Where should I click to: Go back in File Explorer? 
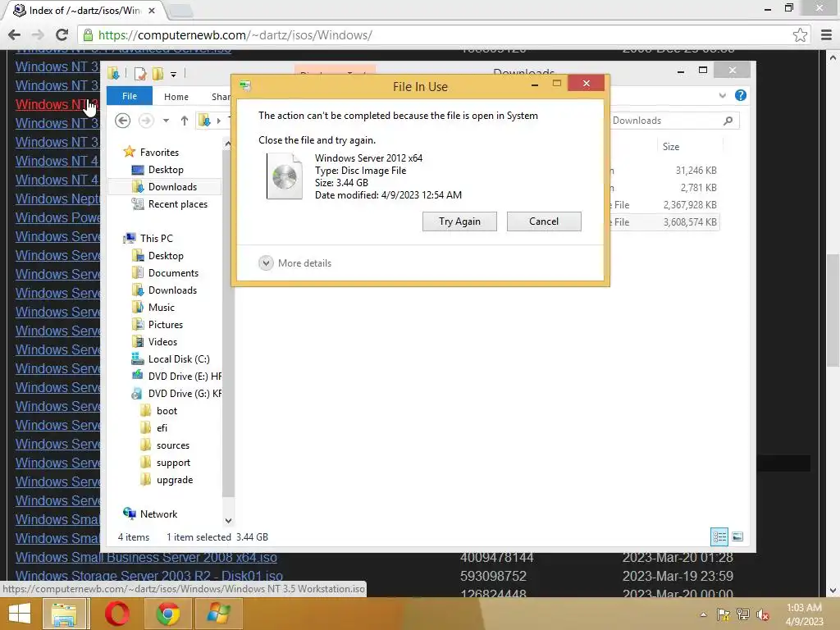(x=123, y=121)
